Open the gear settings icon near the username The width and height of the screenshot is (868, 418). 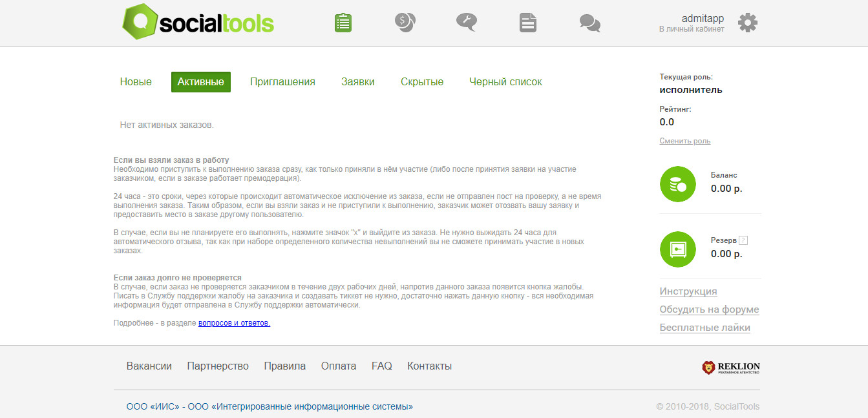747,23
